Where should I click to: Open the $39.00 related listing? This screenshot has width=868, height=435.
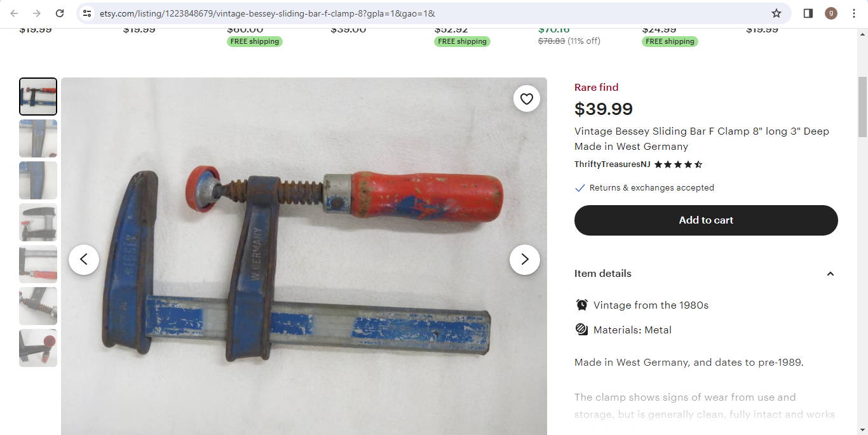coord(348,30)
